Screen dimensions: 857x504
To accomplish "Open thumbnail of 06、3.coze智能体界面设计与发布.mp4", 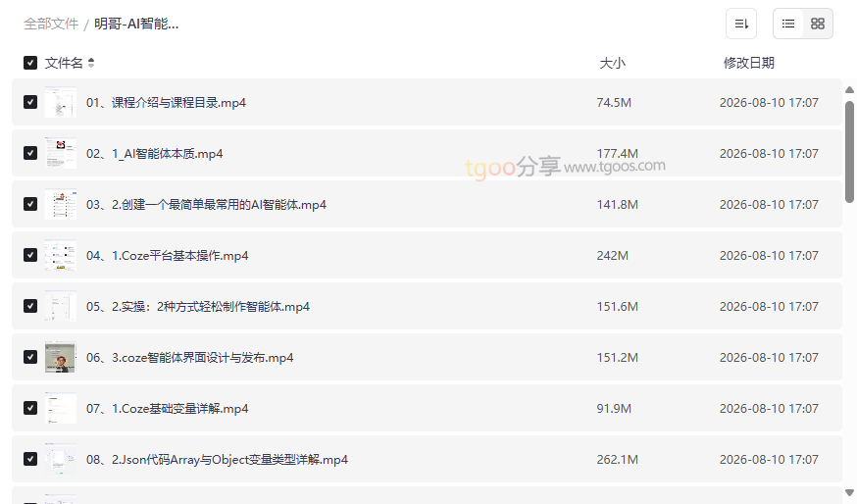I will tap(61, 357).
